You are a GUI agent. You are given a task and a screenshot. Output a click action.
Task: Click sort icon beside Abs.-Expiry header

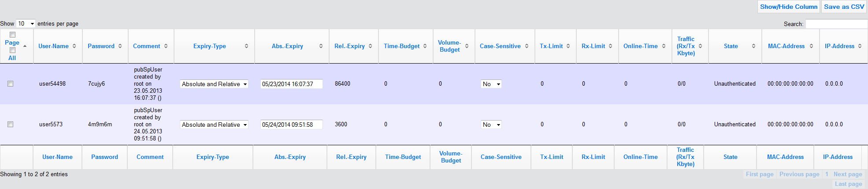(x=321, y=46)
